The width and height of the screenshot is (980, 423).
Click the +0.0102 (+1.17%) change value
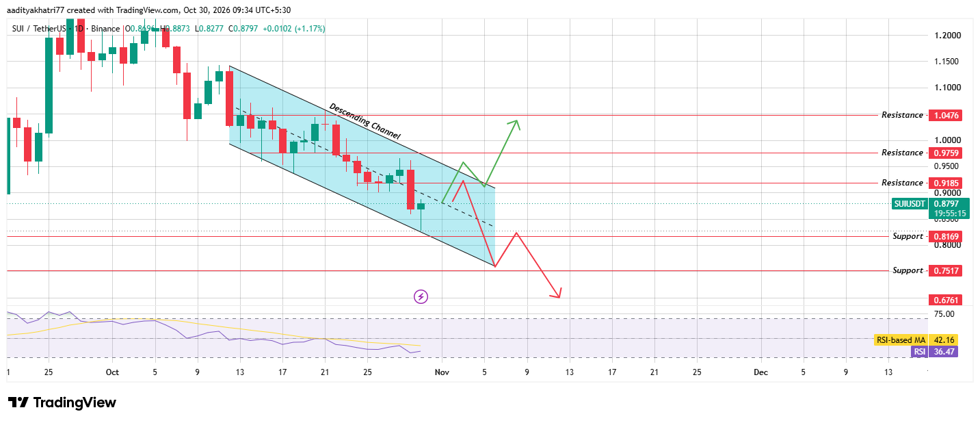pos(293,29)
